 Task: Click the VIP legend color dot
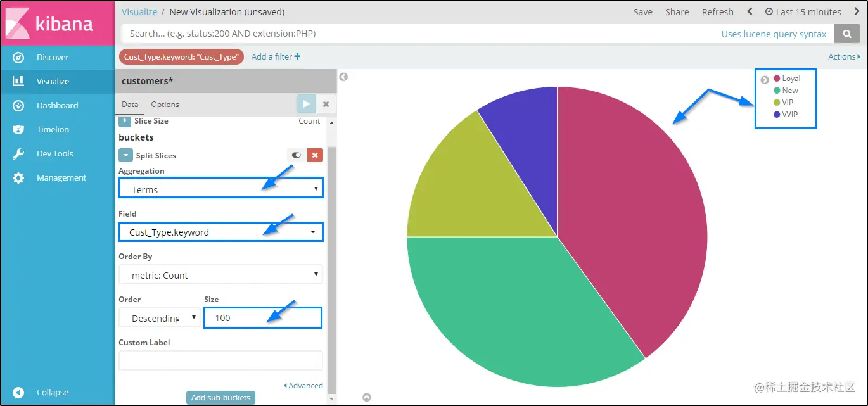(x=777, y=102)
